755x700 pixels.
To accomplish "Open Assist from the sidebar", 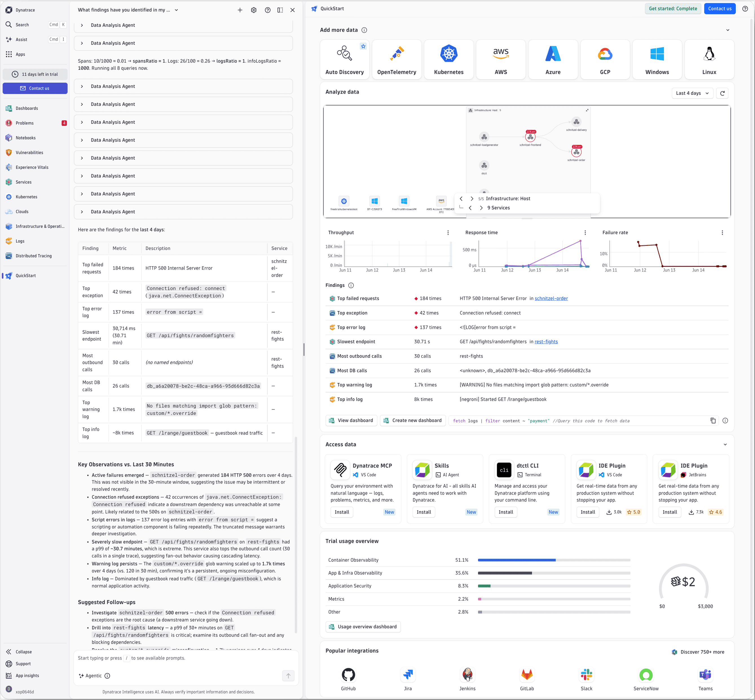I will [x=35, y=40].
